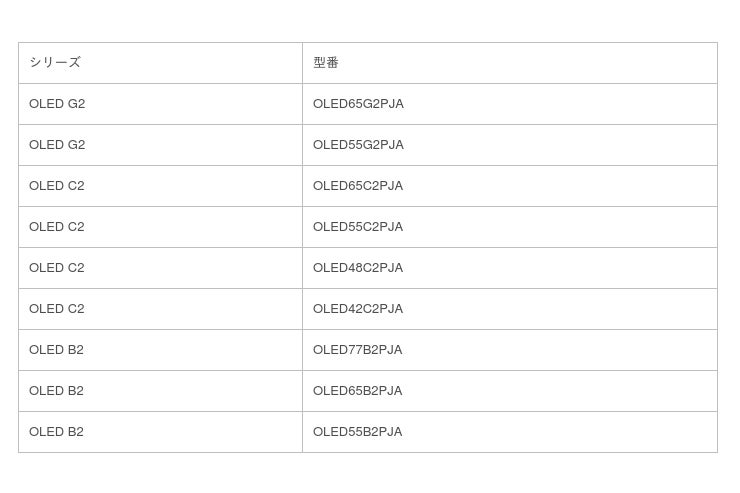This screenshot has height=493, width=740.
Task: Click OLED C2 series cell for OLED42C2PJA
Action: pos(57,309)
